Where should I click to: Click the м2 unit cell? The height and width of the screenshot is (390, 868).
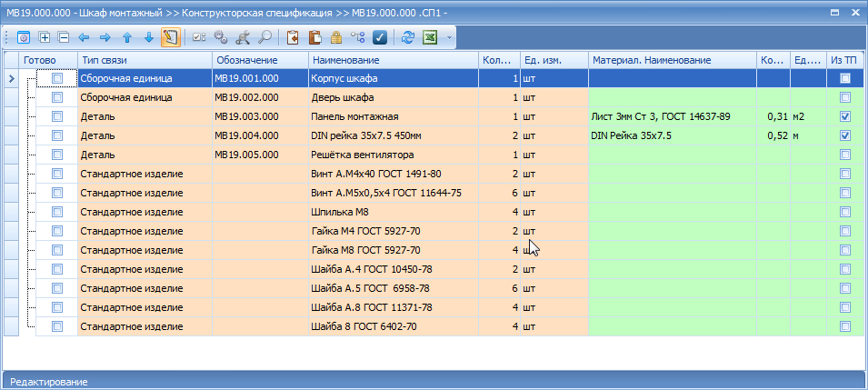808,117
